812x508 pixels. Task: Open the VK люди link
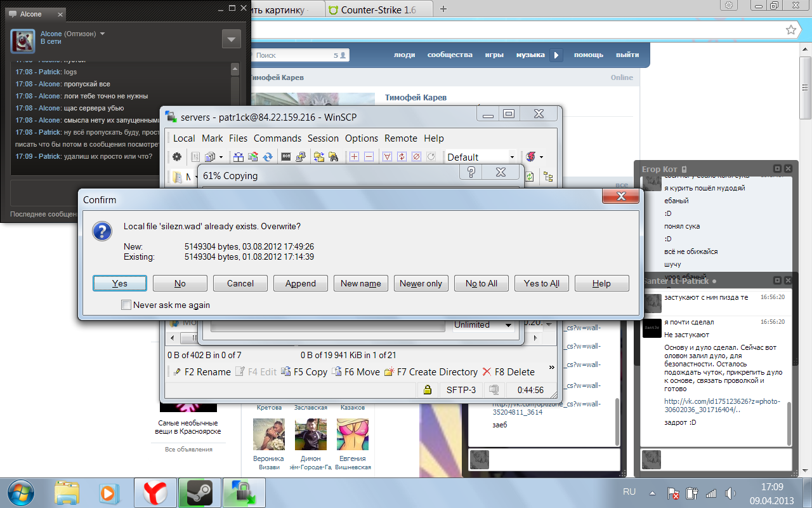click(405, 55)
